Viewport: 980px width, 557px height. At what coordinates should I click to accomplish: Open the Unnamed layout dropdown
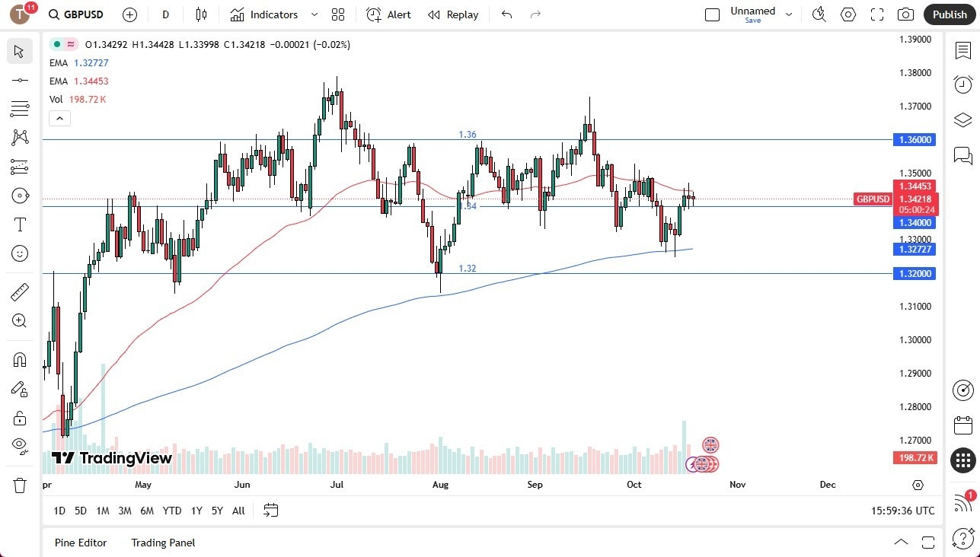coord(789,14)
